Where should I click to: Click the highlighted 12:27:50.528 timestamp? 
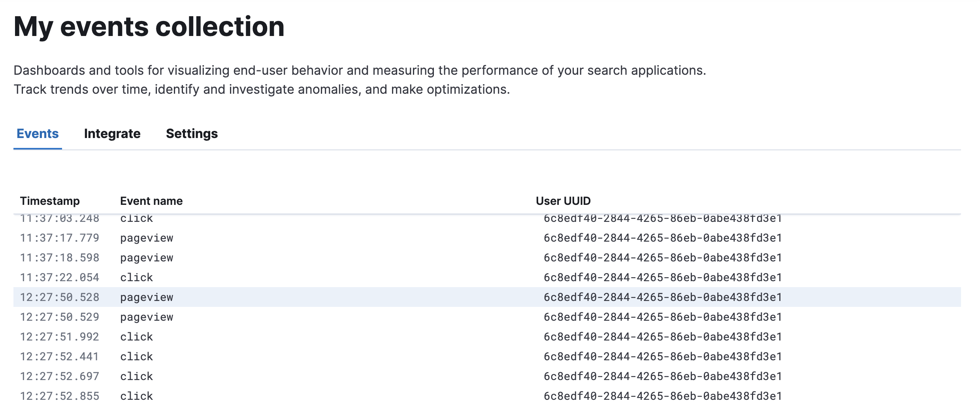point(60,297)
